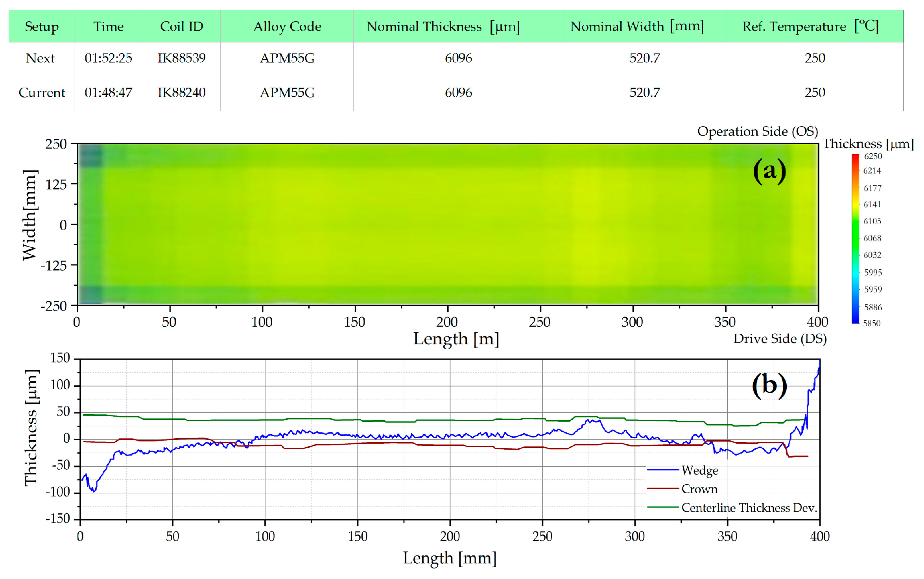
Task: Click the thickness color scale bar
Action: [855, 239]
